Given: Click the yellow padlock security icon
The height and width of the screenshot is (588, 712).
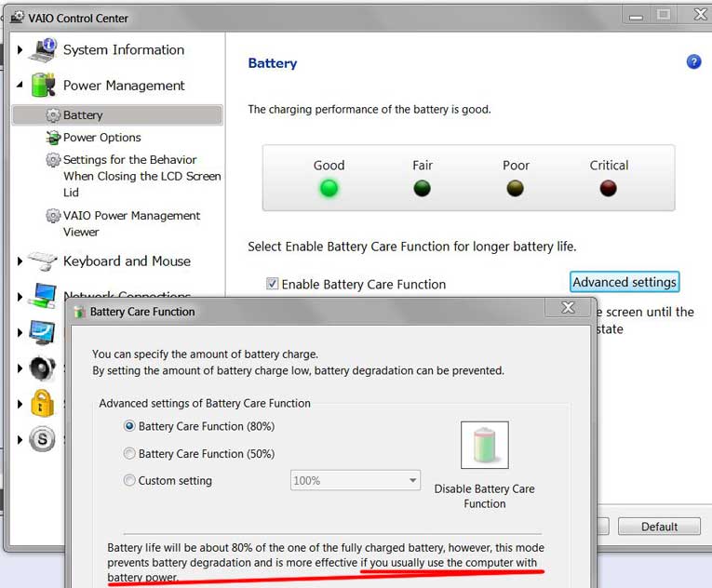Looking at the screenshot, I should tap(43, 403).
